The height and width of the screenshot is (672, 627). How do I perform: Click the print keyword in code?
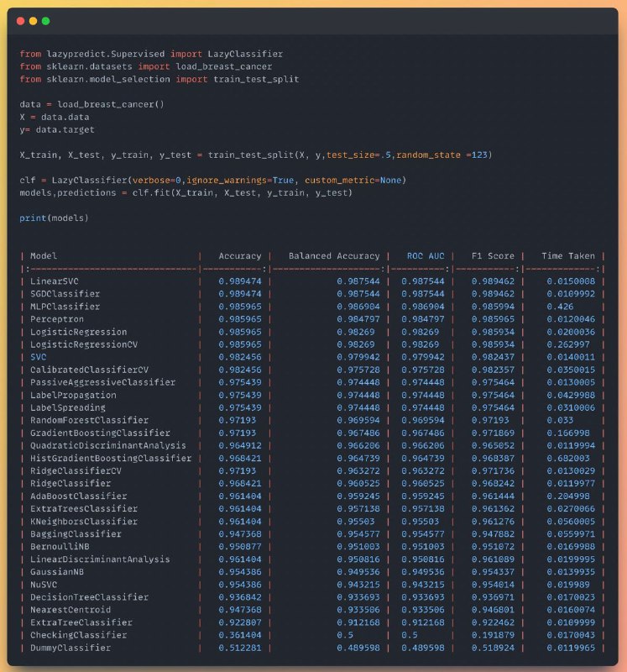click(33, 218)
